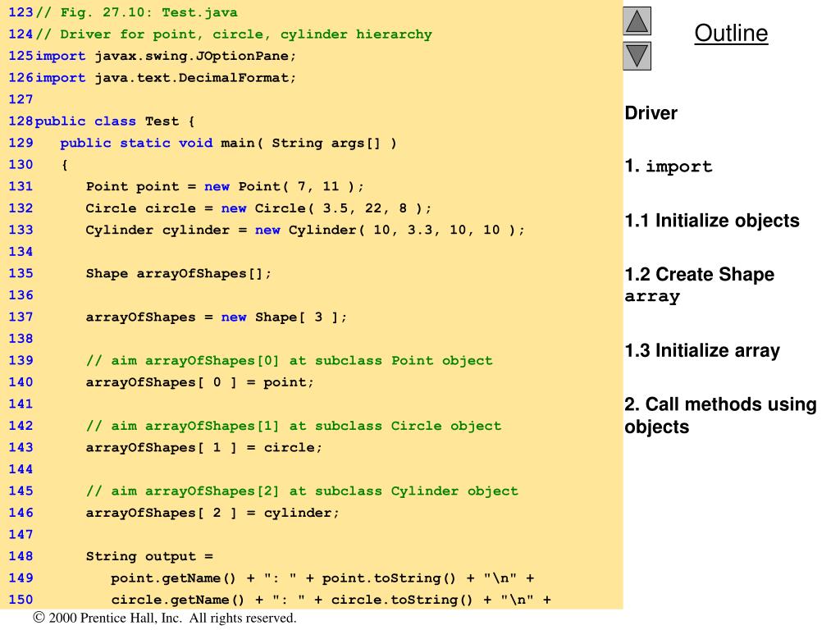Image resolution: width=840 pixels, height=630 pixels.
Task: Select outline item '1.1 Initialize objects'
Action: (712, 220)
